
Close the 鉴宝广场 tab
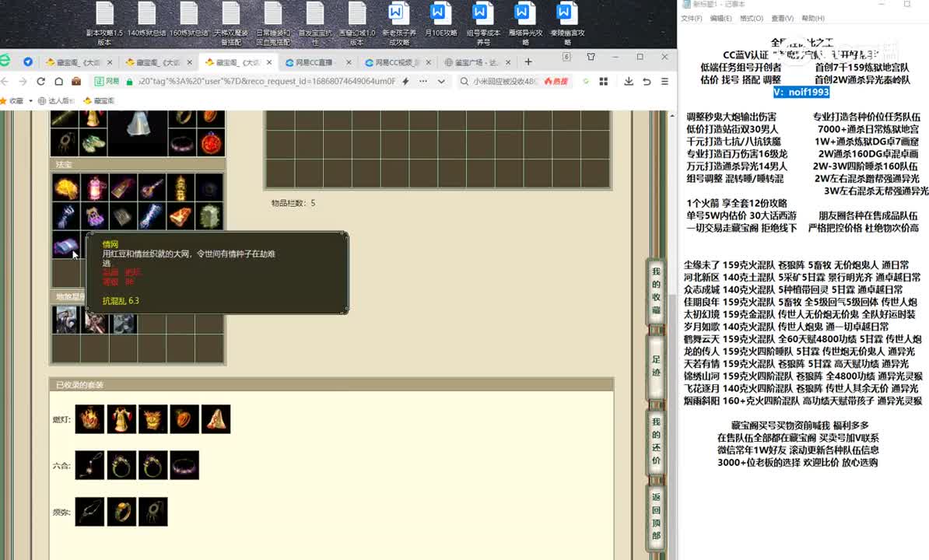point(508,62)
